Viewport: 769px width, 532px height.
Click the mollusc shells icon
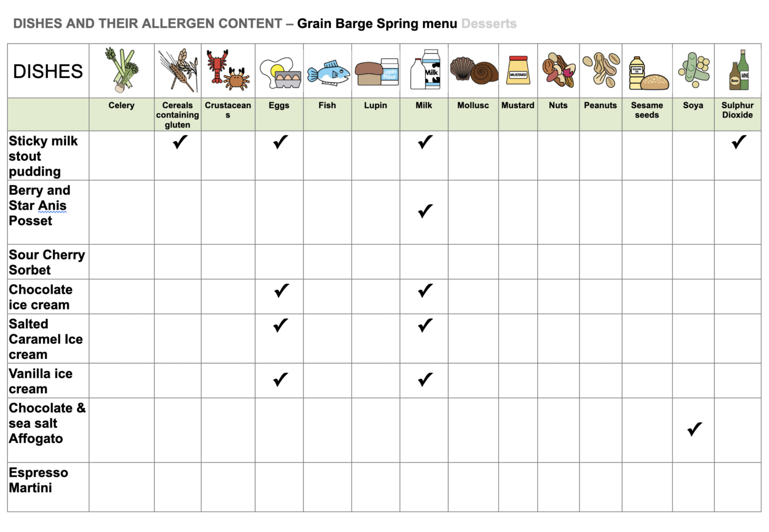(473, 70)
